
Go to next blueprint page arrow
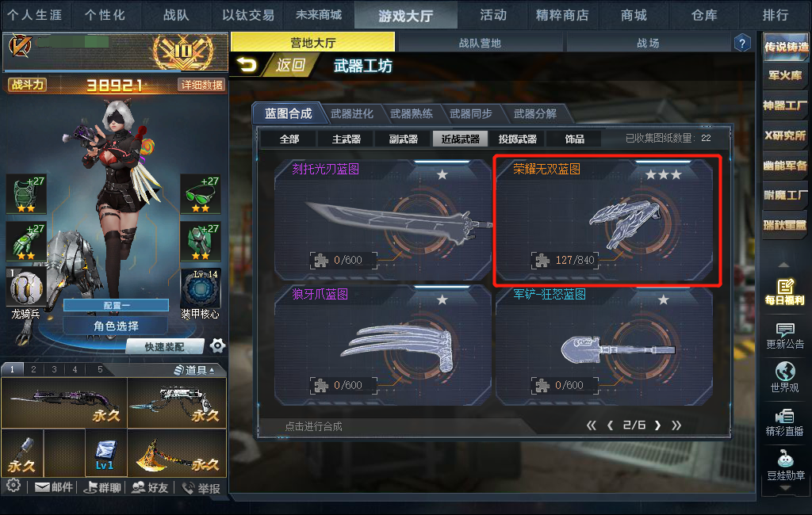[657, 425]
